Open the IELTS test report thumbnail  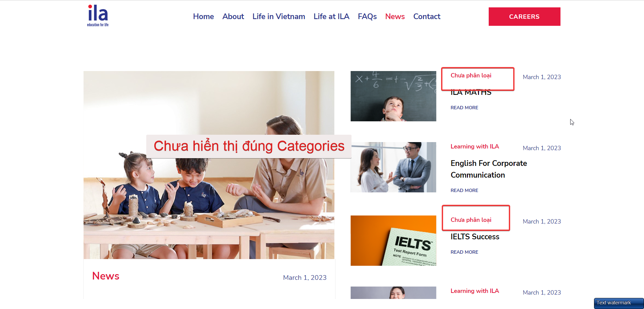click(393, 241)
